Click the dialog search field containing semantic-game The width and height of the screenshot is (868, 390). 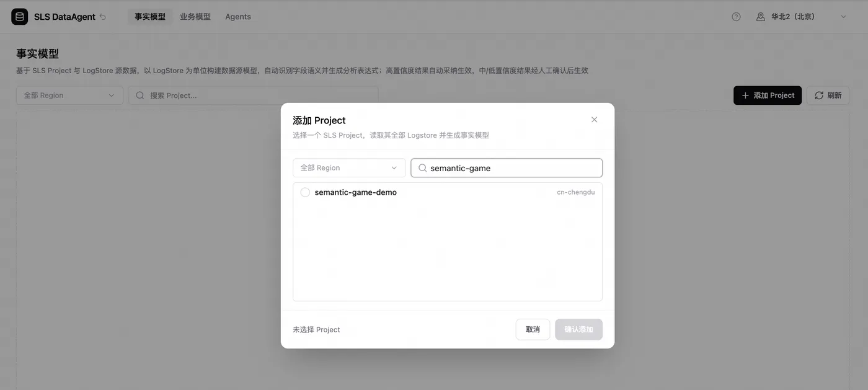pos(507,168)
